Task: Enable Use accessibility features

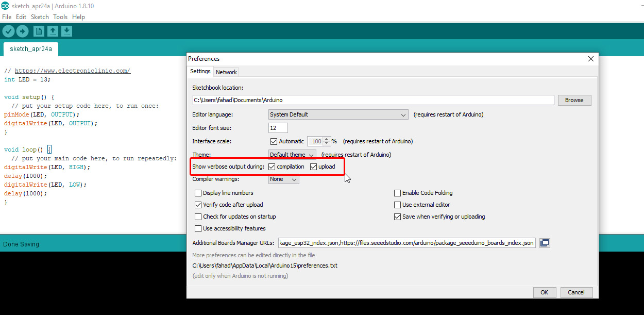Action: (x=198, y=228)
